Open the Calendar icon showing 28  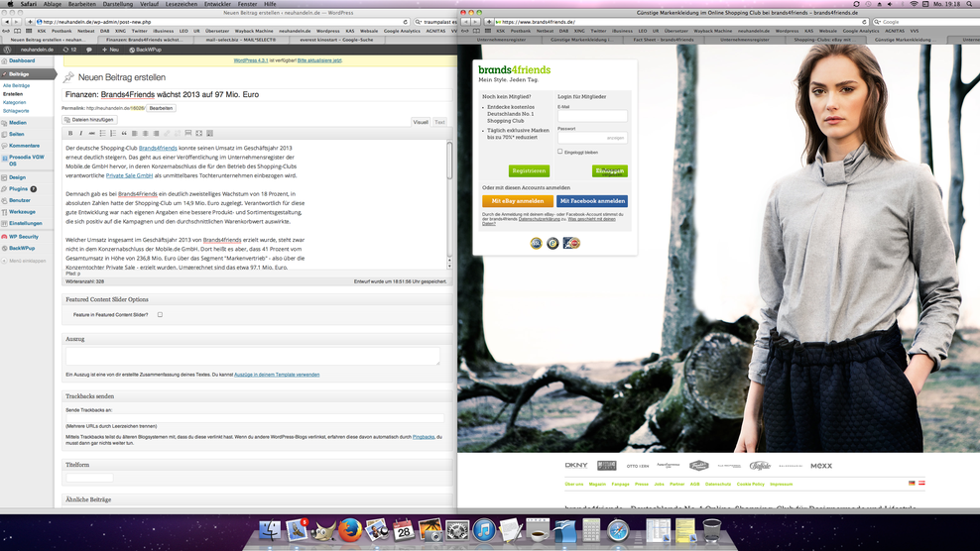[404, 530]
